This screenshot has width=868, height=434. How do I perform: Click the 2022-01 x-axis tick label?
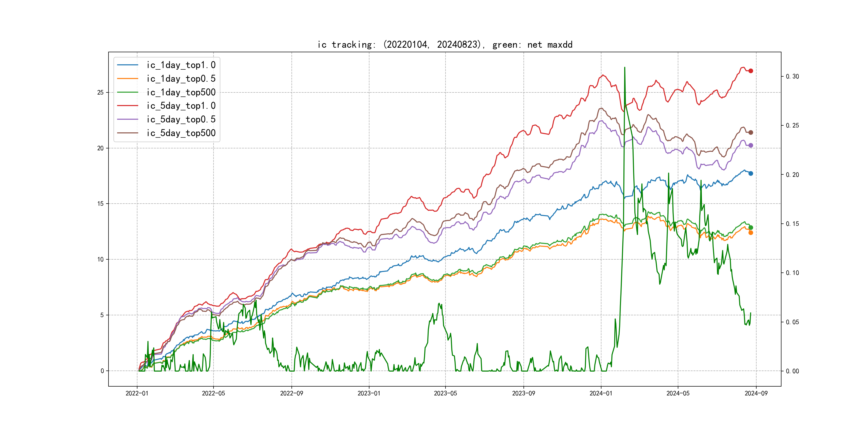(137, 393)
